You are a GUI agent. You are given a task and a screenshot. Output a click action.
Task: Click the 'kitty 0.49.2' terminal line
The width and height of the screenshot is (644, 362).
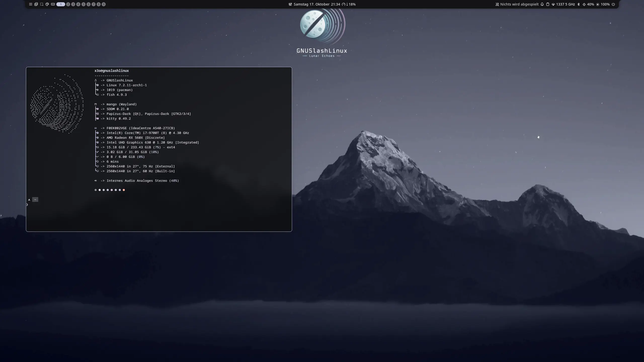pos(118,119)
